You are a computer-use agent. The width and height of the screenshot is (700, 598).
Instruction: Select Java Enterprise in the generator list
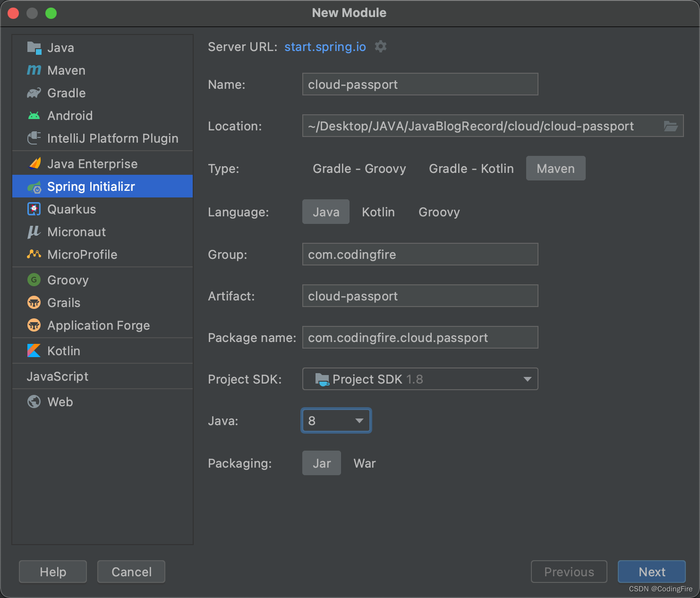point(93,164)
